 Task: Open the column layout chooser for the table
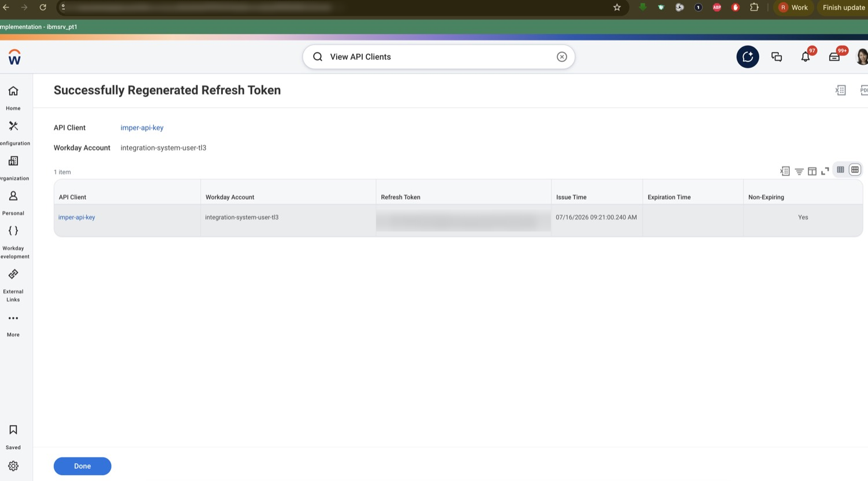coord(812,171)
